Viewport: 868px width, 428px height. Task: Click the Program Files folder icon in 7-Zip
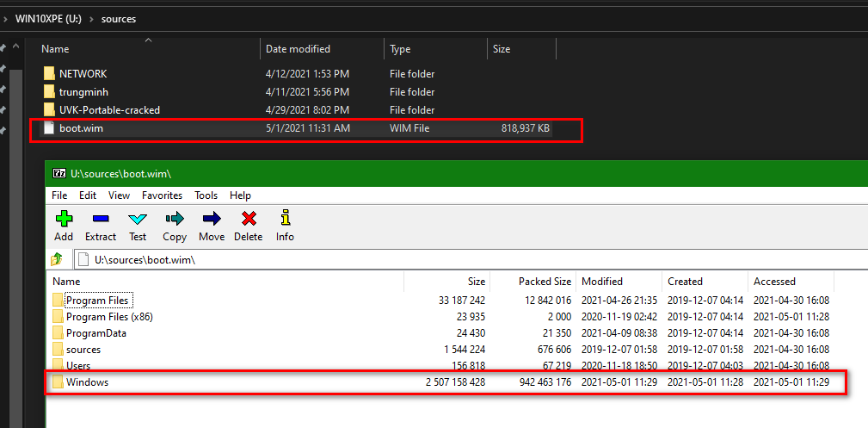pyautogui.click(x=58, y=301)
